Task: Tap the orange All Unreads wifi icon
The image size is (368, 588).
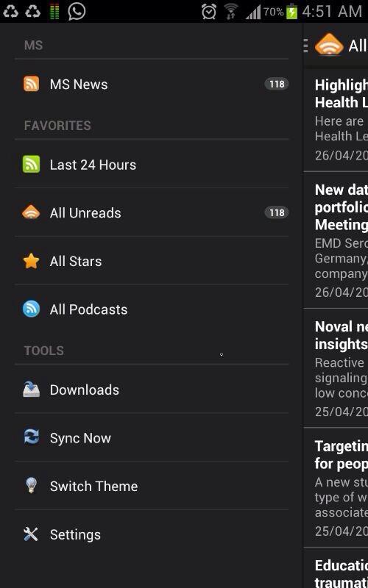Action: 31,212
